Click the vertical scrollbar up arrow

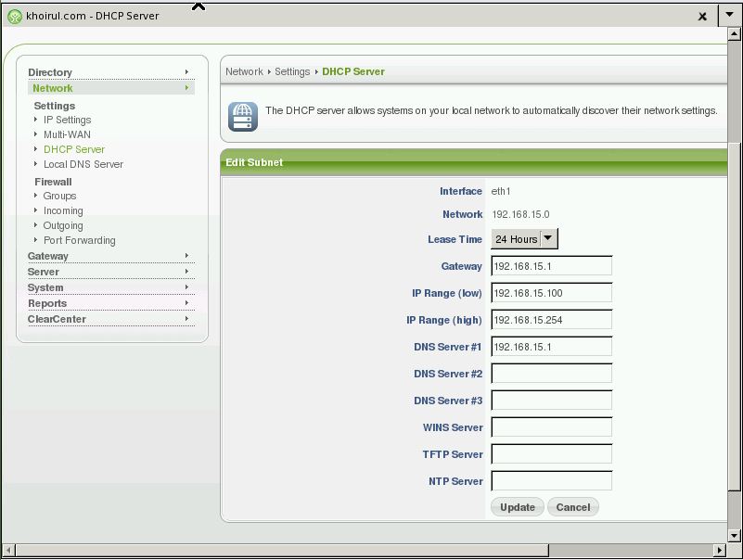(x=734, y=33)
